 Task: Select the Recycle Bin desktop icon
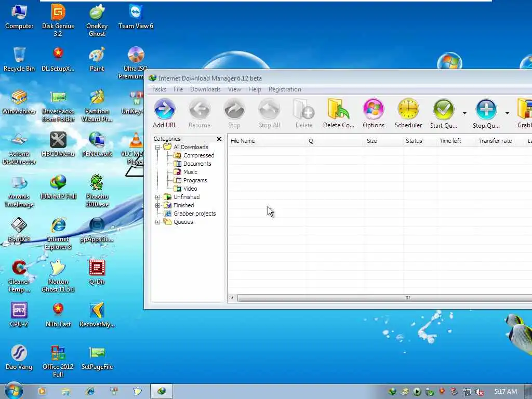[x=19, y=59]
